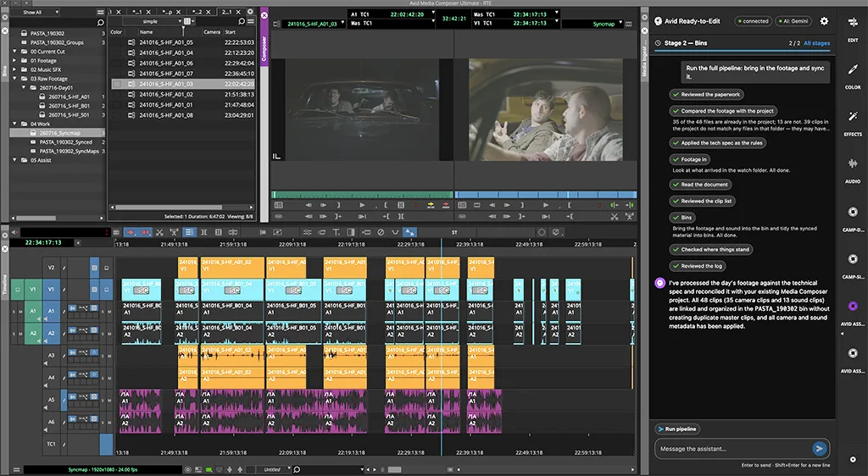Play the record monitor sequence
Screen dimensions: 868x476
546,205
